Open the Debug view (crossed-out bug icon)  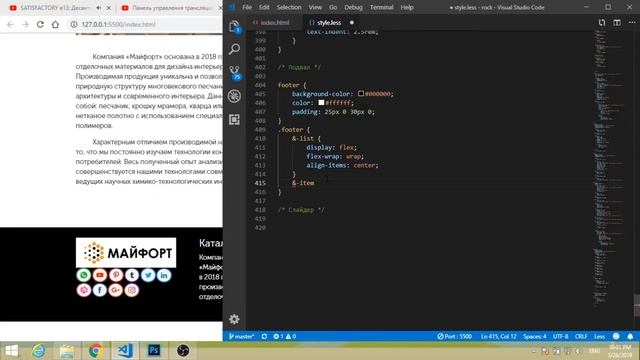click(x=234, y=96)
